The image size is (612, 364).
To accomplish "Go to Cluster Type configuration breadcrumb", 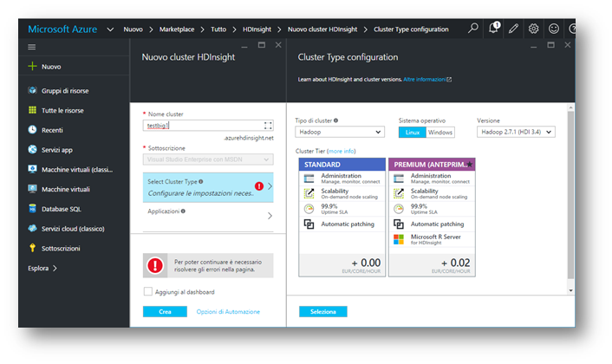I will pyautogui.click(x=411, y=29).
